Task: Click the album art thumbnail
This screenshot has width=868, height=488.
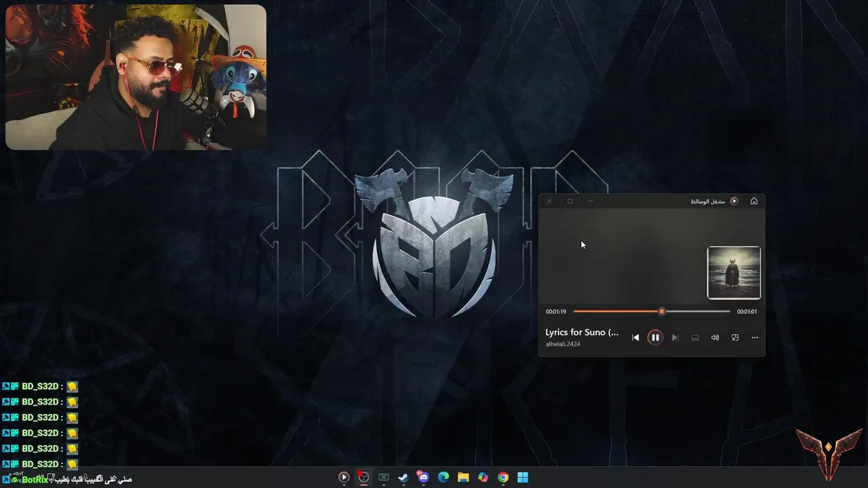Action: coord(734,272)
